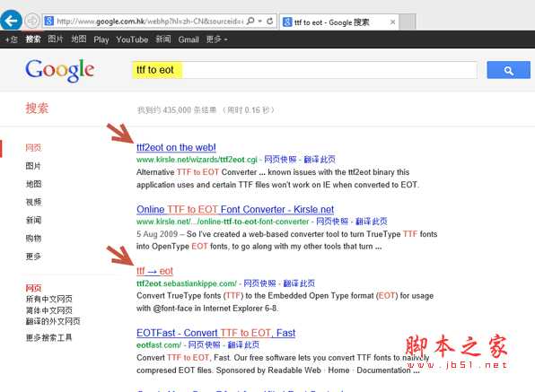Click the Google favicon in address bar
This screenshot has width=535, height=392.
[x=48, y=22]
